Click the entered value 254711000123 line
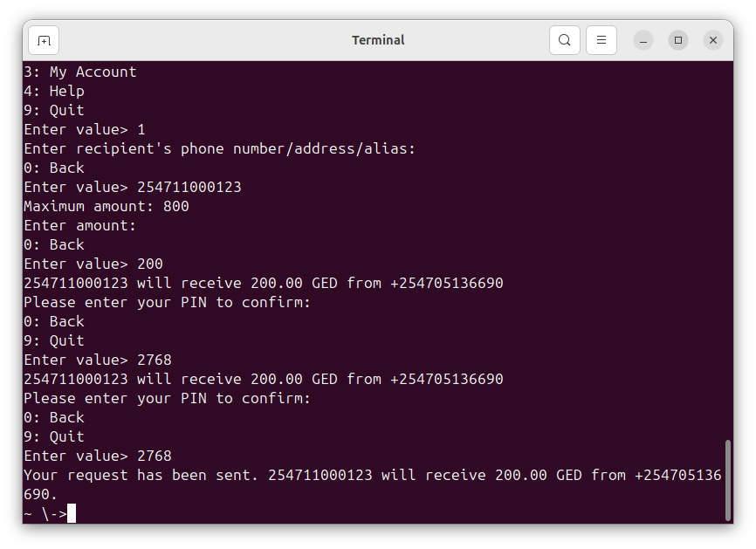Image resolution: width=756 pixels, height=549 pixels. (133, 187)
